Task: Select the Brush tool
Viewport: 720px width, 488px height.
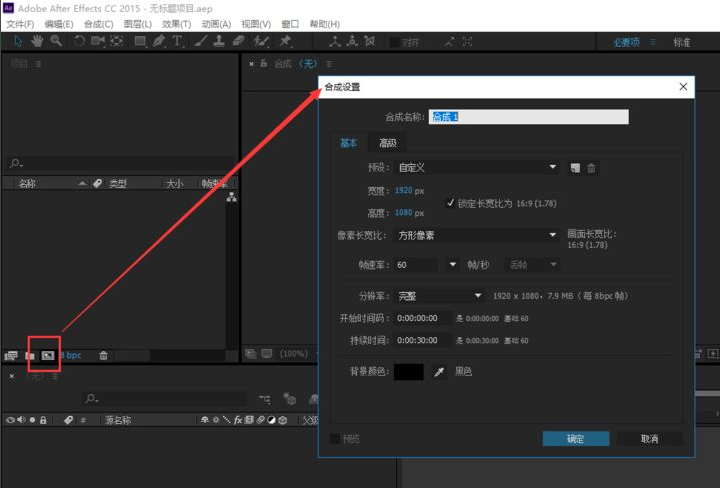Action: (200, 41)
